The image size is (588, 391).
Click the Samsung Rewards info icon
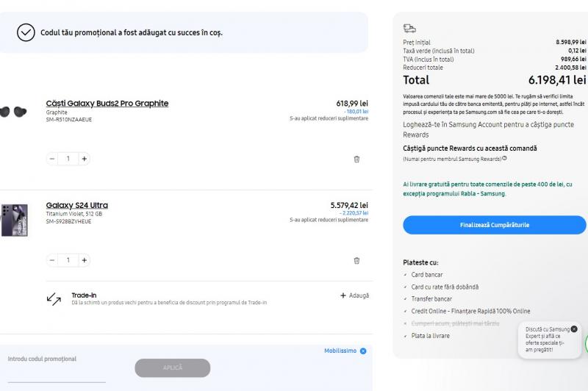504,159
